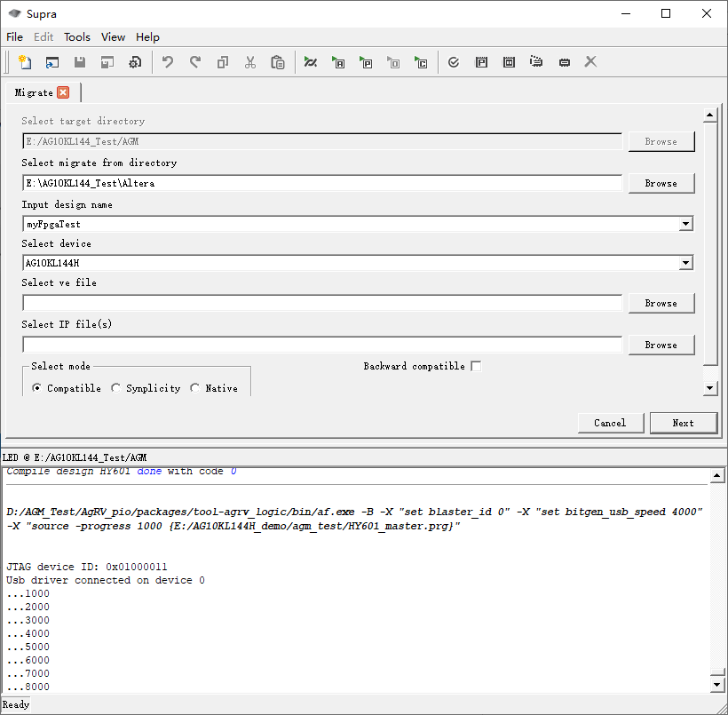Click the chip icon labeled P

pos(481,62)
